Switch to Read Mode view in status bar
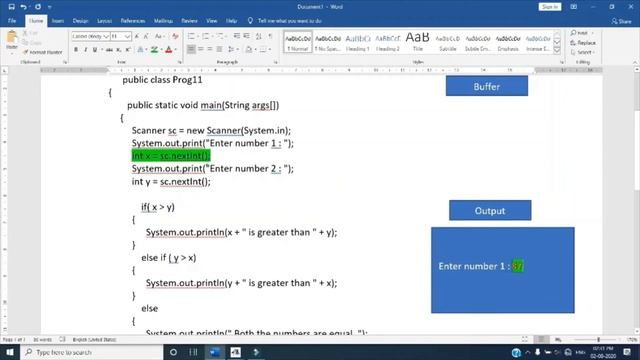The image size is (640, 360). pyautogui.click(x=524, y=339)
